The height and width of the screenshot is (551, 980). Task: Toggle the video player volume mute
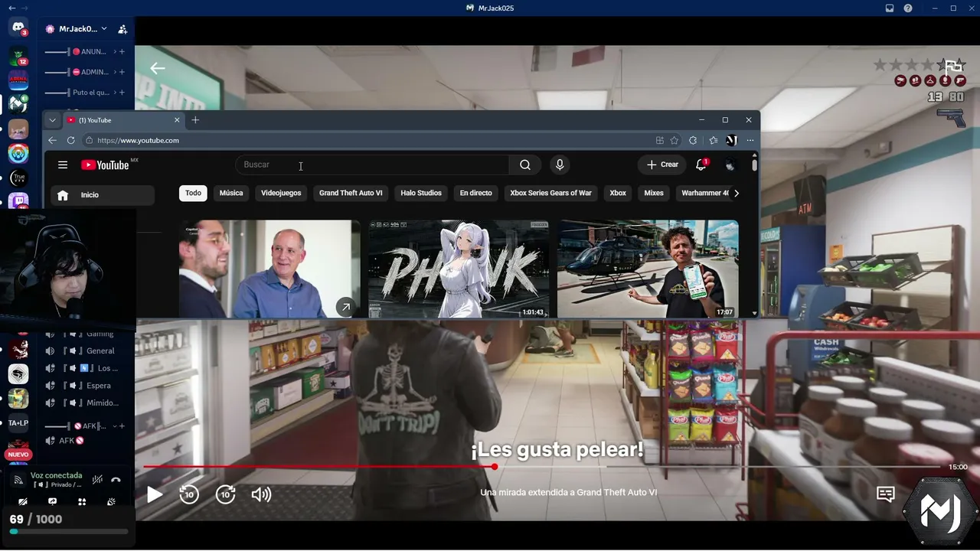261,494
